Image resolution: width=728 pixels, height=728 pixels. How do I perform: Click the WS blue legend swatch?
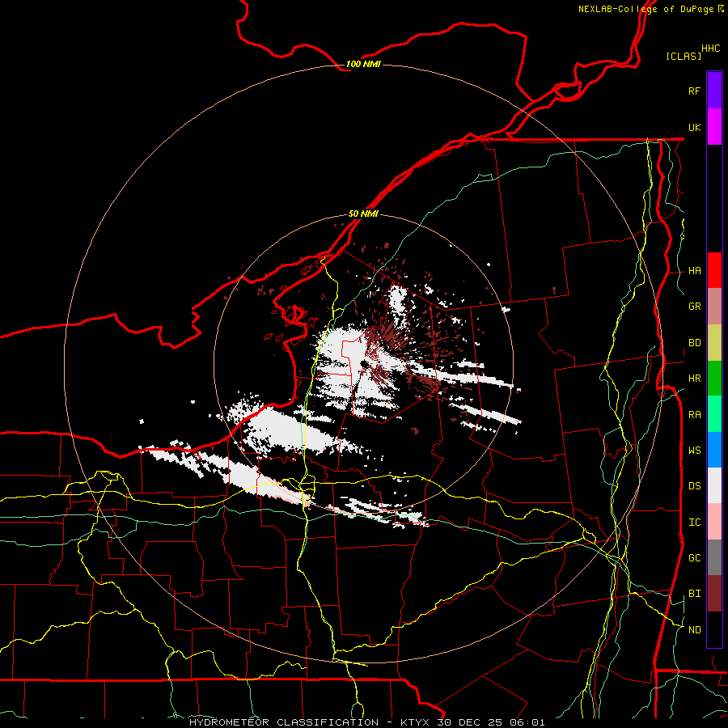point(714,450)
